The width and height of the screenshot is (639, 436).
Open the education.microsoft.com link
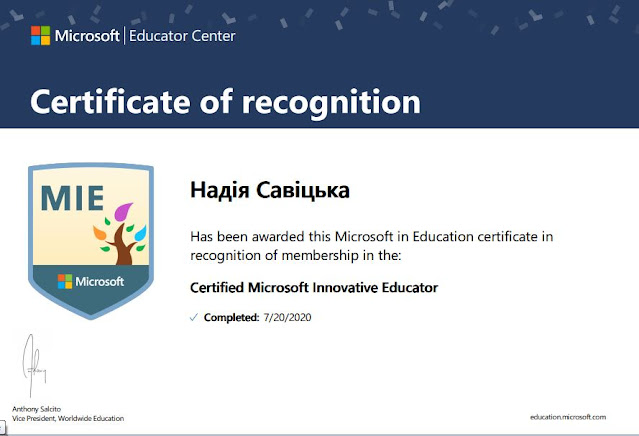(568, 417)
